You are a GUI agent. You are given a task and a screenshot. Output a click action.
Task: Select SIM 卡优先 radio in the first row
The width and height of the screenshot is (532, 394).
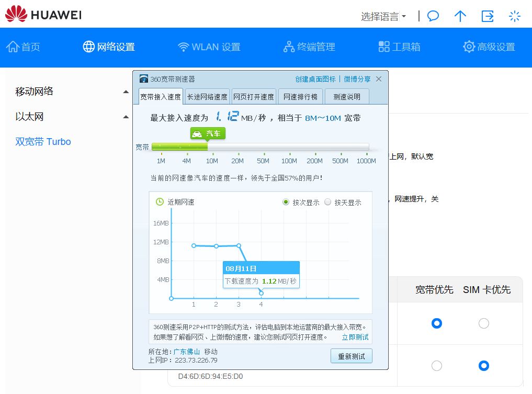pos(484,323)
